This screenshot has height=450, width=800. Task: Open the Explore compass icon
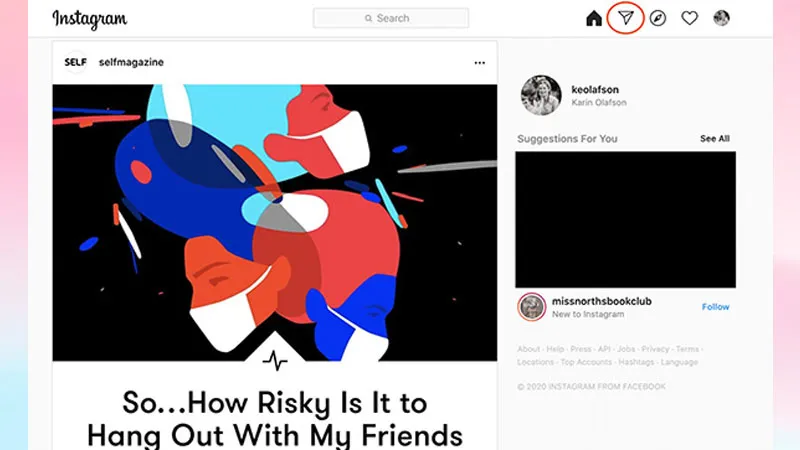(x=658, y=18)
